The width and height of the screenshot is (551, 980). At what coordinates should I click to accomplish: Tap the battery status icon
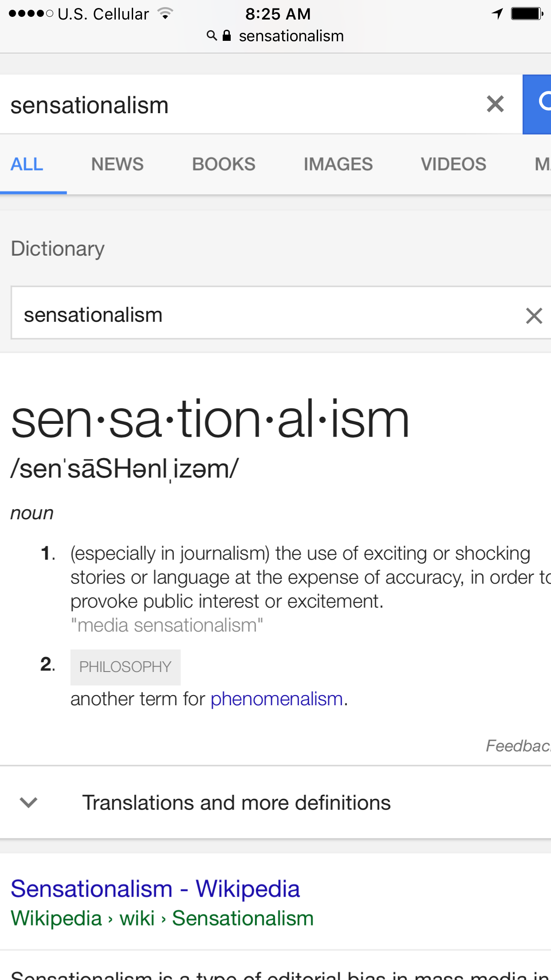(x=527, y=14)
